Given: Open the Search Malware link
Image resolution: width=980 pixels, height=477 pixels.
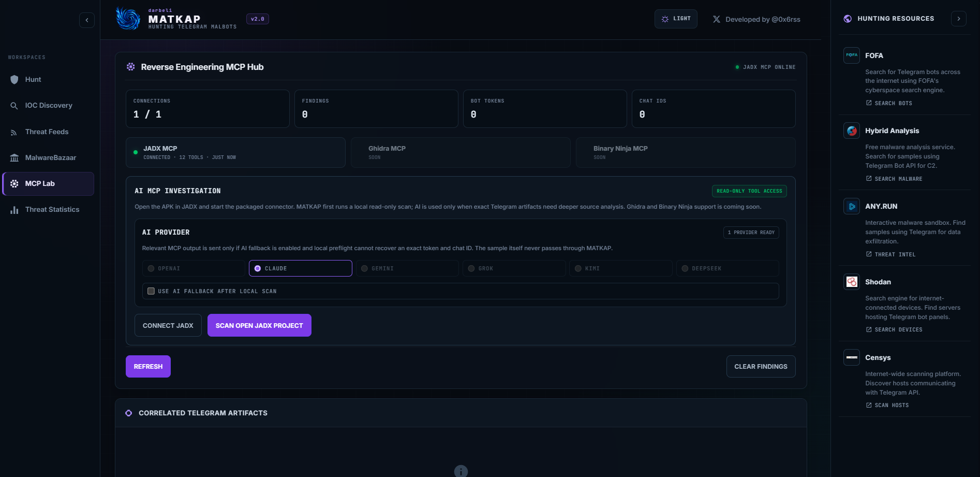Looking at the screenshot, I should pyautogui.click(x=894, y=179).
